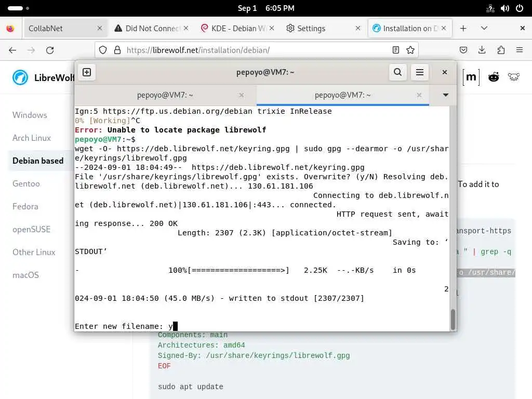Click "Signed-By: /usr/share/keyrings/librewolf.gpg" line

(254, 355)
